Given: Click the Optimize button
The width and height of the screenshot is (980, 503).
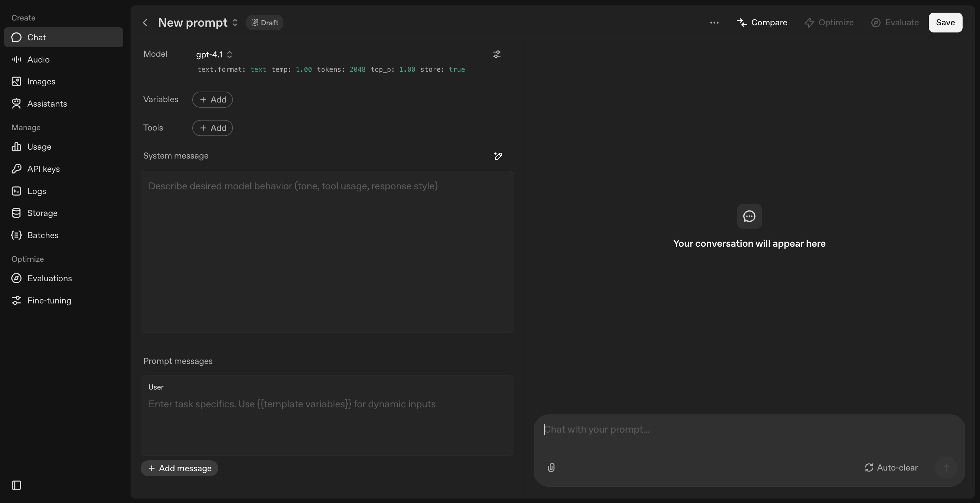Looking at the screenshot, I should [829, 23].
